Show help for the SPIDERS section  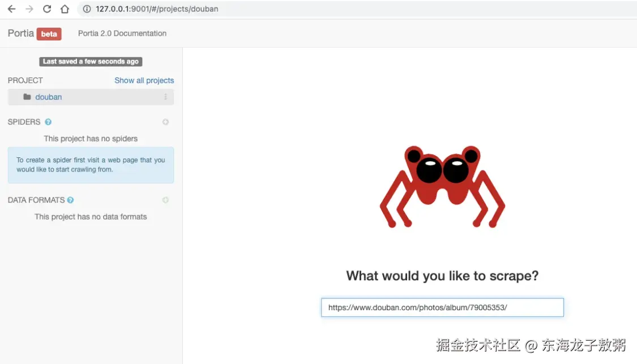[x=48, y=122]
